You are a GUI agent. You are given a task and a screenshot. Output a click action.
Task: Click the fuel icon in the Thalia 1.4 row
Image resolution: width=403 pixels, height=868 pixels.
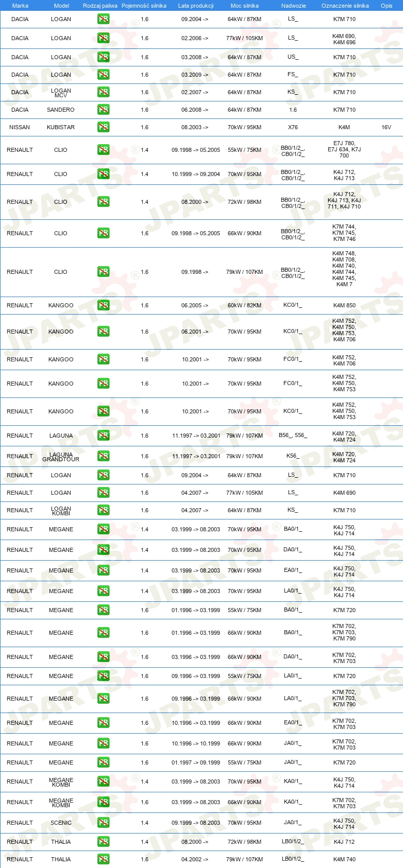pos(103,842)
